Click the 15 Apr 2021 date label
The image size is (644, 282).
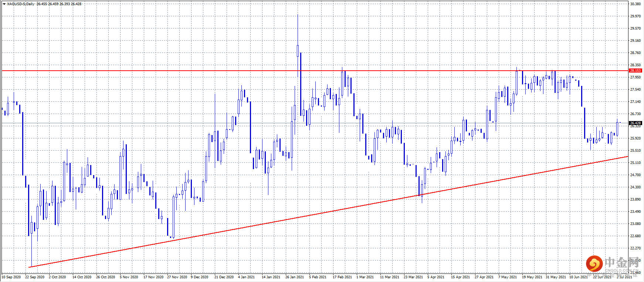(x=460, y=277)
